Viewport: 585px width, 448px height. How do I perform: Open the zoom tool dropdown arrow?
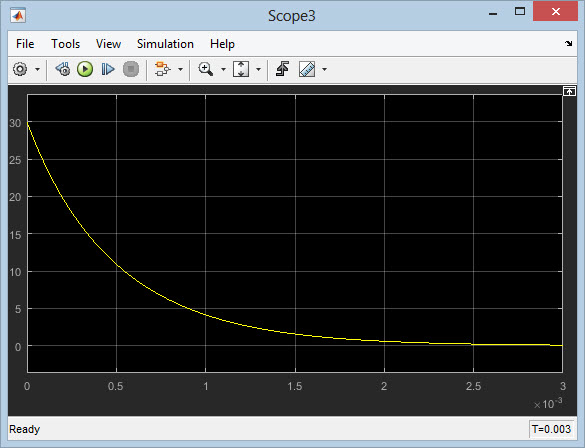(223, 69)
